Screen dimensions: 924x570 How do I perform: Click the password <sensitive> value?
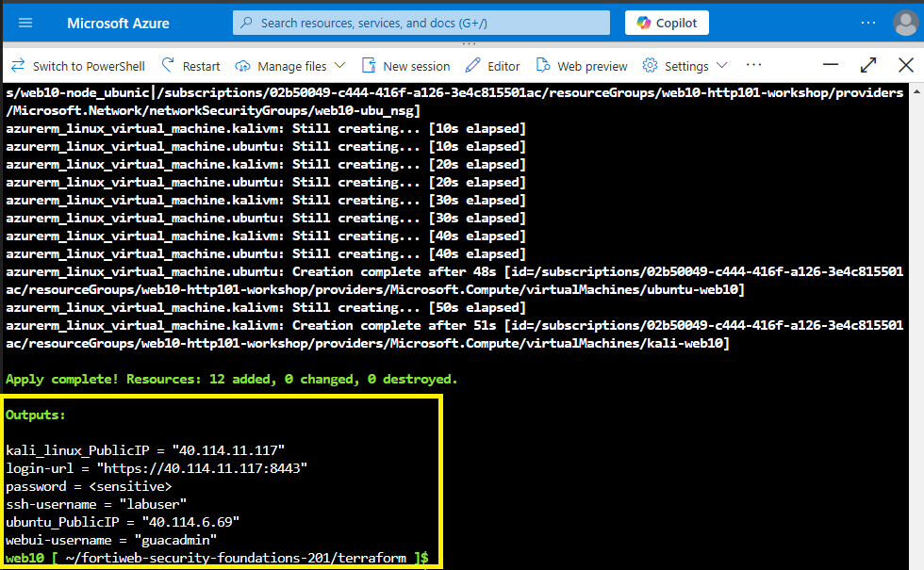click(130, 486)
